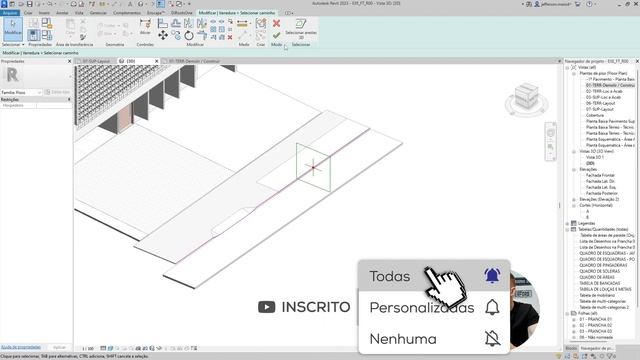Click the measure dimension icon in Medir panel
This screenshot has height=360, width=640.
(x=242, y=24)
